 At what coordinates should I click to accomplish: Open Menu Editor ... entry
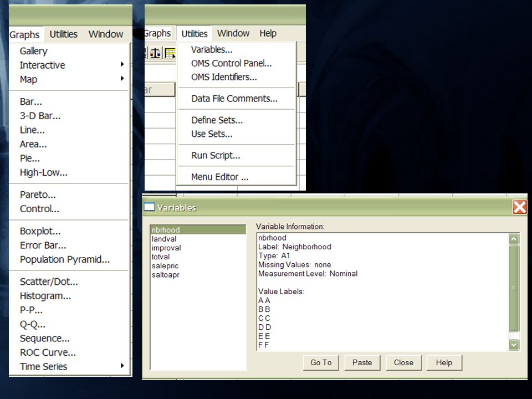[220, 177]
